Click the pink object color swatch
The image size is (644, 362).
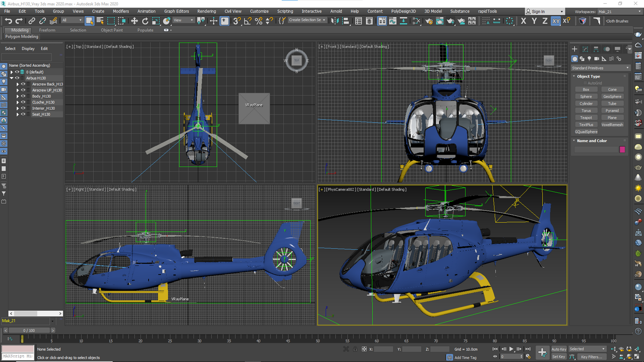[x=622, y=149]
